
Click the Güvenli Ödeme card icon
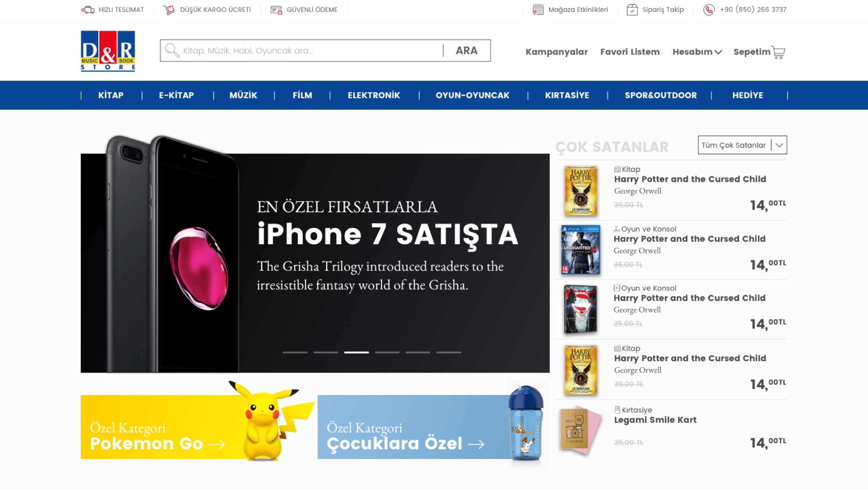point(276,10)
